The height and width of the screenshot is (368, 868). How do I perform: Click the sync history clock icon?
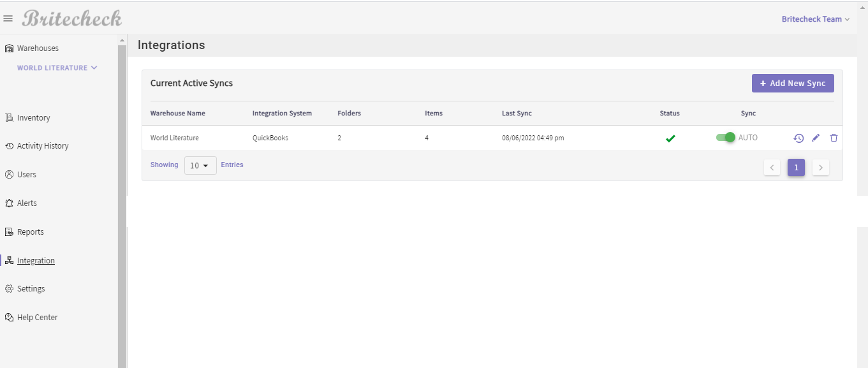[798, 138]
